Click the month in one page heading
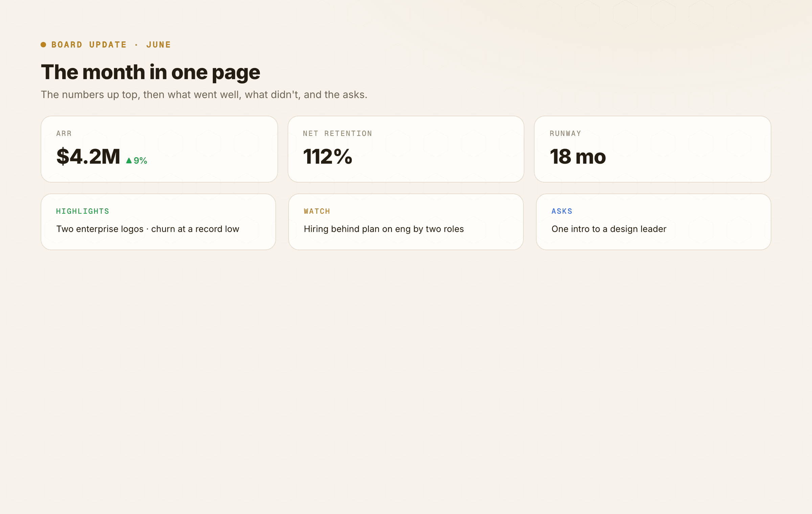Viewport: 812px width, 514px height. tap(151, 72)
